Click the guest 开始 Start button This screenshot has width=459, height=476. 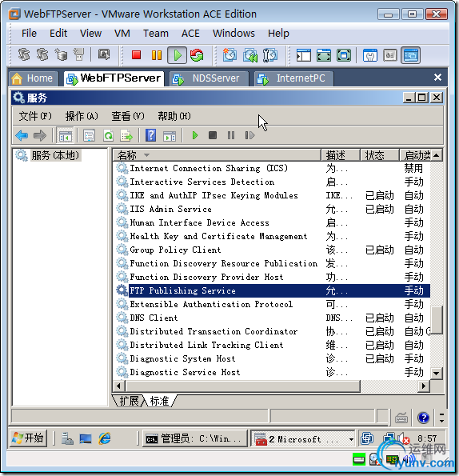[x=28, y=438]
